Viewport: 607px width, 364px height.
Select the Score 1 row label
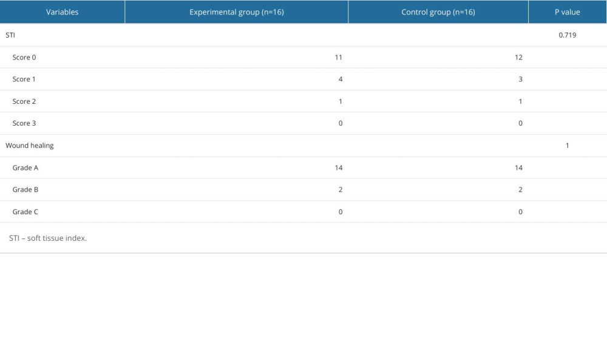click(24, 79)
